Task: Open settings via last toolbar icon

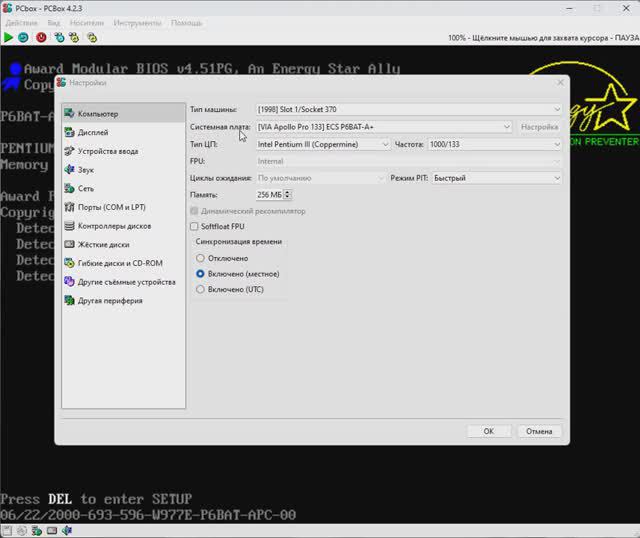Action: click(x=92, y=38)
